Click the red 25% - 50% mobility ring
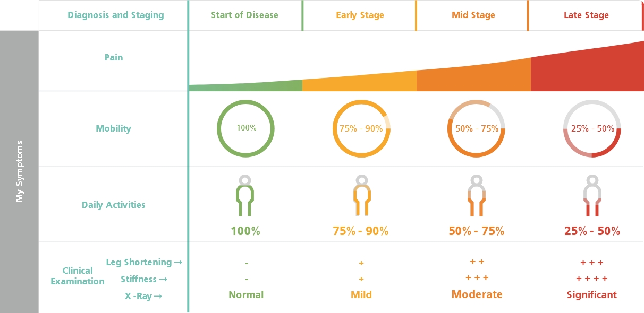Image resolution: width=644 pixels, height=313 pixels. 592,128
